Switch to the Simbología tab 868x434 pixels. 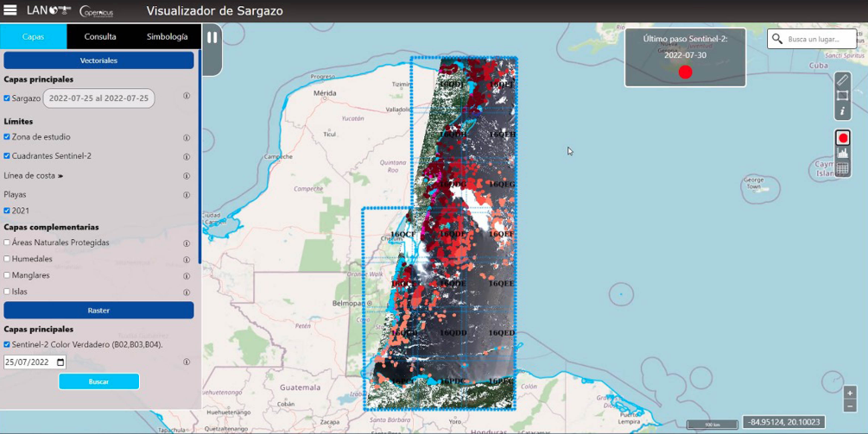click(167, 36)
